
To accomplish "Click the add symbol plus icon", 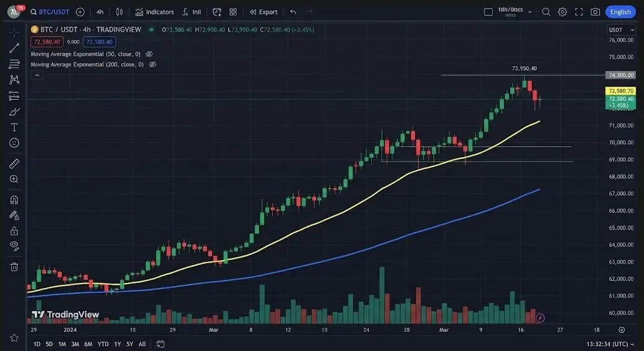I will pyautogui.click(x=80, y=12).
